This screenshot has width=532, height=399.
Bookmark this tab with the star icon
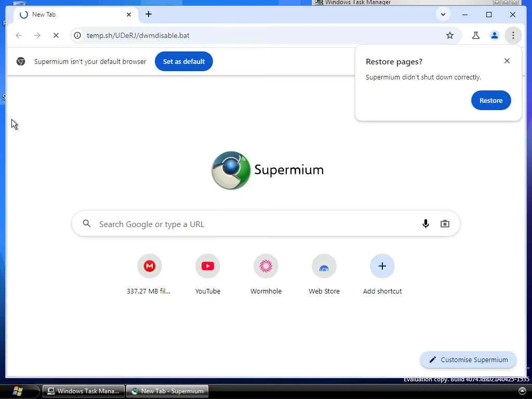[449, 35]
